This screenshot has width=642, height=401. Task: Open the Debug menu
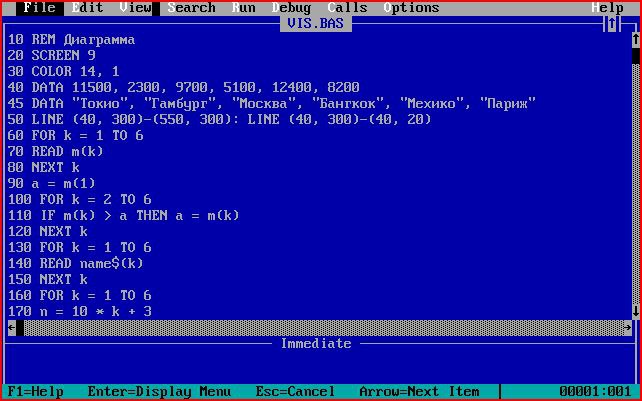pyautogui.click(x=292, y=8)
